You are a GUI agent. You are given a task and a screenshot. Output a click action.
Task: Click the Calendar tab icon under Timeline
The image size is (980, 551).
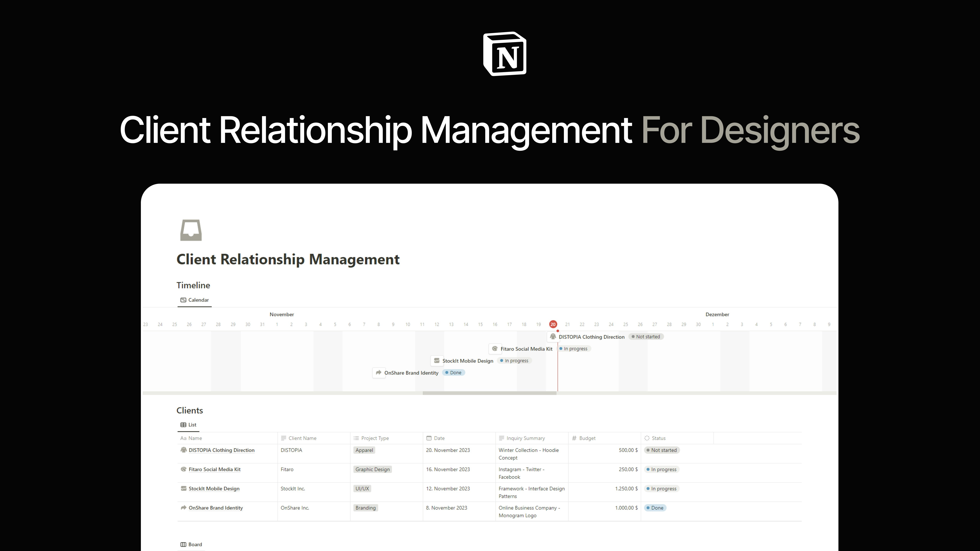[x=183, y=300]
